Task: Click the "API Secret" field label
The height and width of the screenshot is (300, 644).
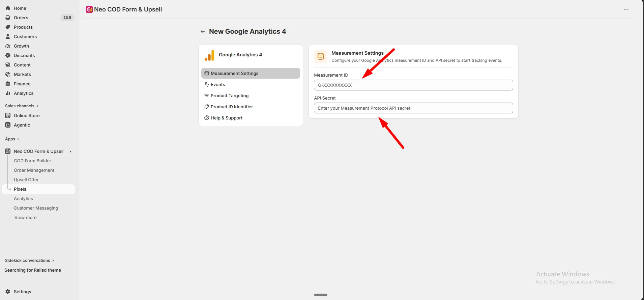Action: 325,98
